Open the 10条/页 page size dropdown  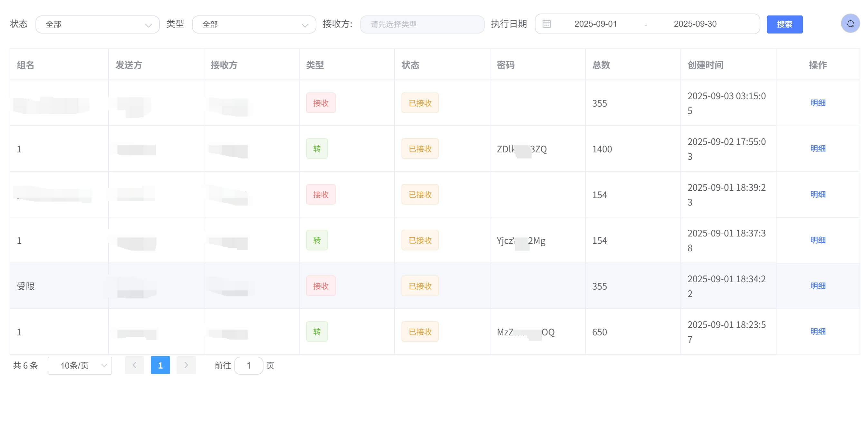coord(80,365)
